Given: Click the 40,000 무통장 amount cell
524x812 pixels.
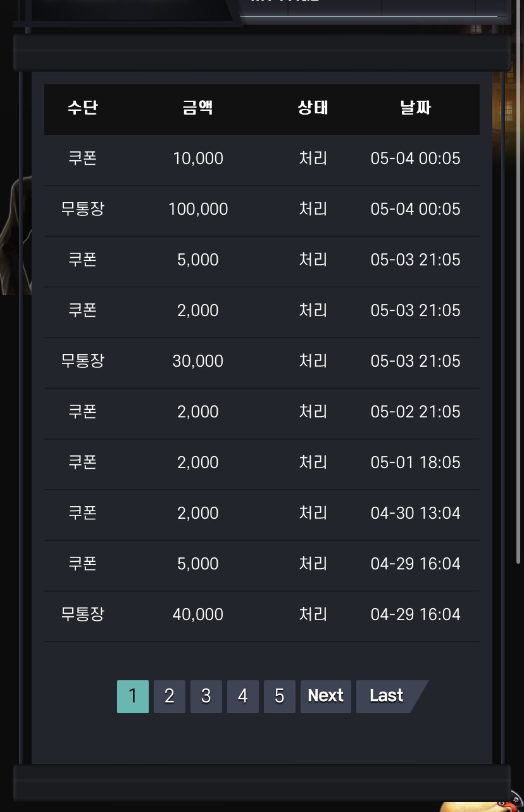Looking at the screenshot, I should point(198,614).
